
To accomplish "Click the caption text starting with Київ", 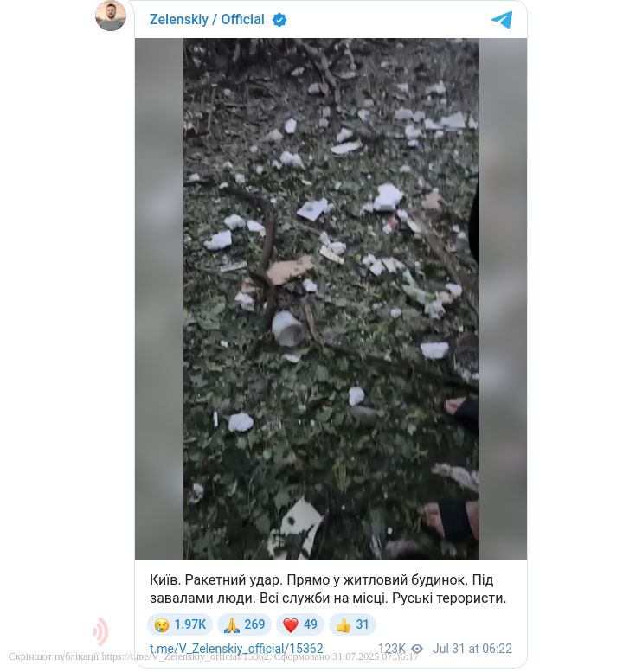I will (328, 589).
